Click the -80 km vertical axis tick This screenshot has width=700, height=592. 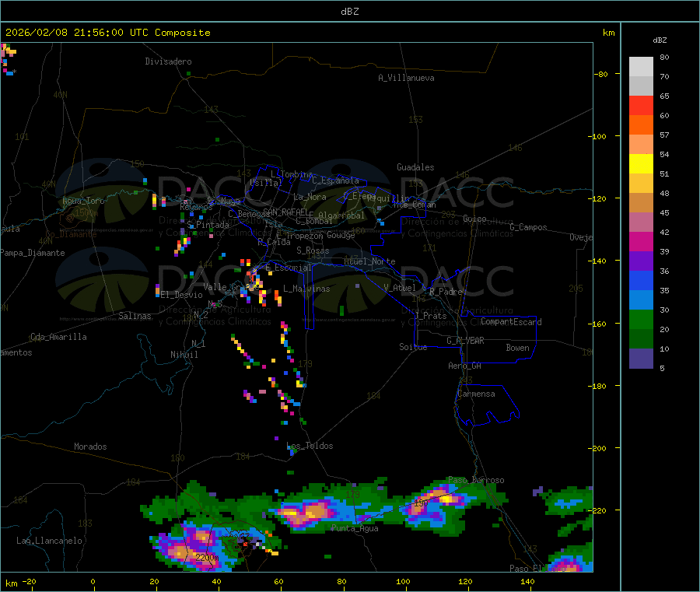601,74
